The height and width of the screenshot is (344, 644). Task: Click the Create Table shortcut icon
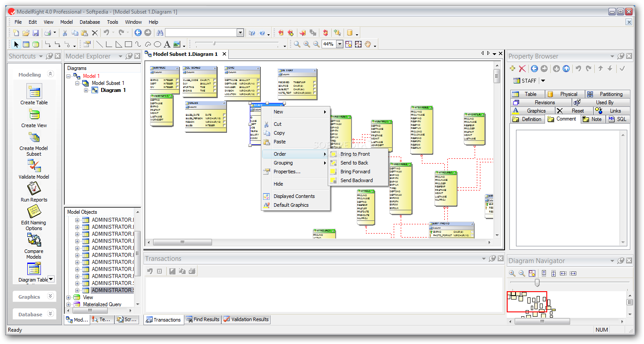(x=34, y=91)
